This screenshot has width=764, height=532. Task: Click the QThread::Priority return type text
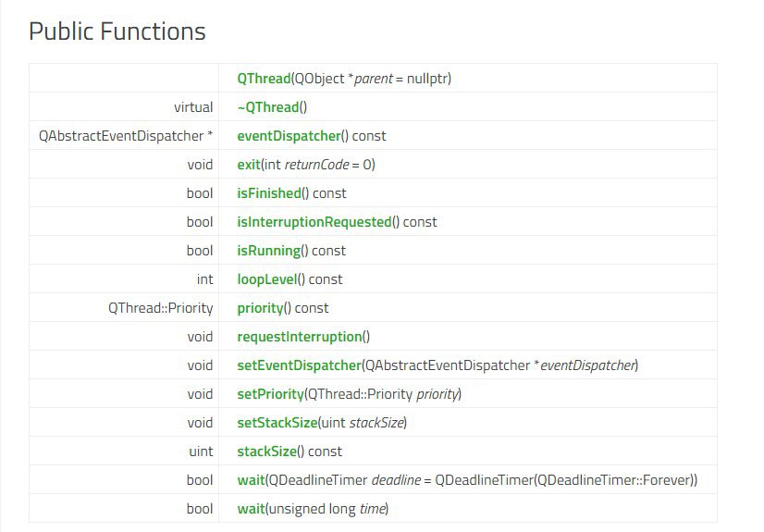[161, 308]
